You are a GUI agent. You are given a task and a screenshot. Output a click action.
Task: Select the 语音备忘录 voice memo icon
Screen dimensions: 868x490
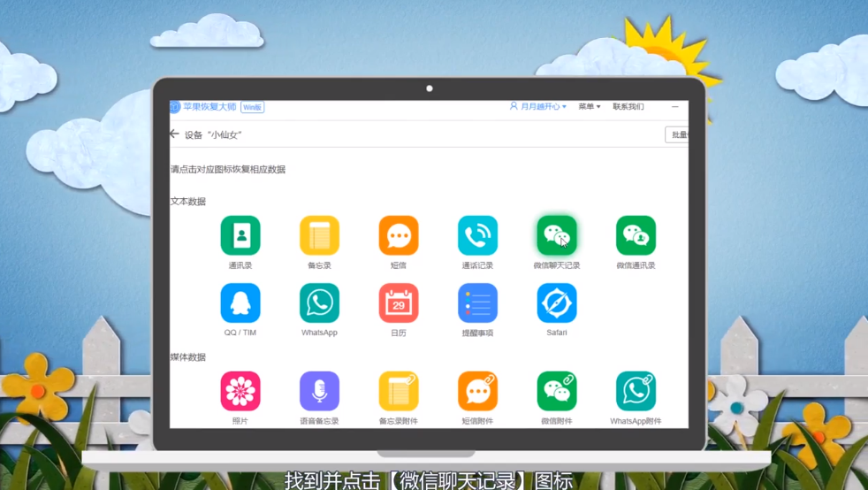[x=319, y=391]
